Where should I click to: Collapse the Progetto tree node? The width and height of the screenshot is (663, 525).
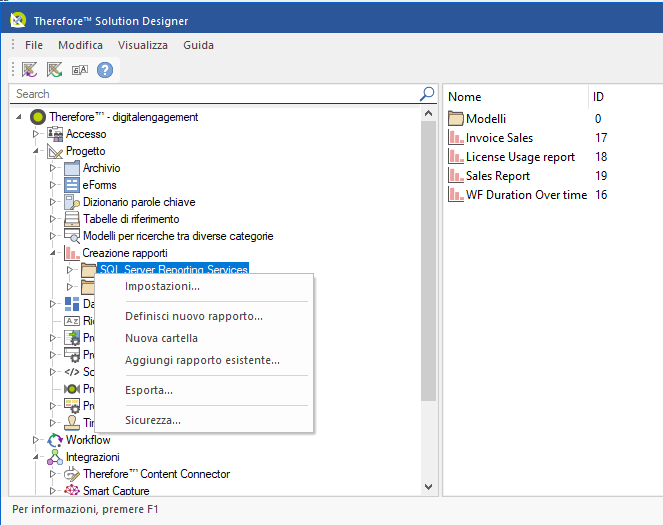[x=36, y=151]
